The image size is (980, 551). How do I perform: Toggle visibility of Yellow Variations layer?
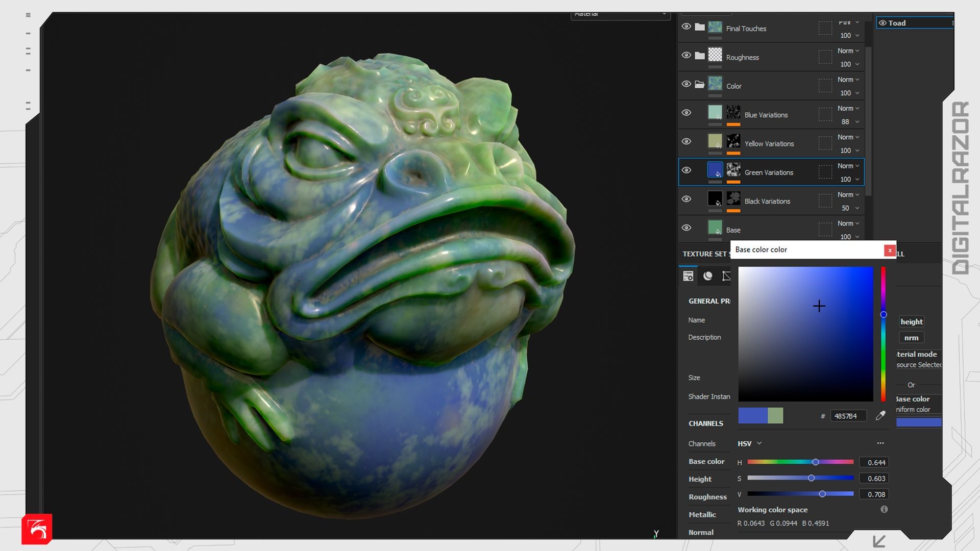coord(687,141)
